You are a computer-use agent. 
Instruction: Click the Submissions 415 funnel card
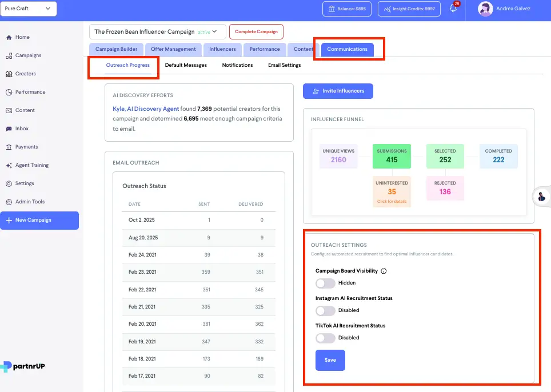click(392, 156)
